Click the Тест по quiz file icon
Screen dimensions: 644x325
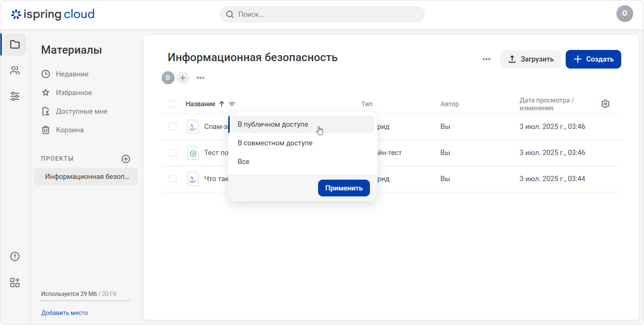(x=193, y=153)
